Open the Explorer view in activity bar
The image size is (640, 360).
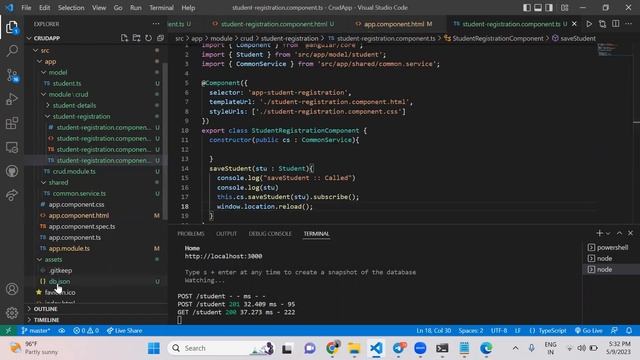(x=12, y=27)
